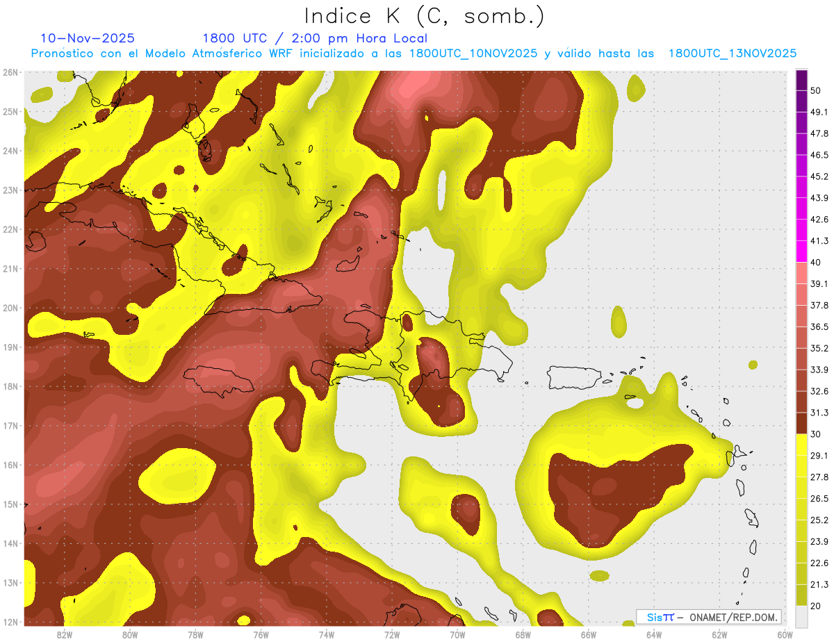The width and height of the screenshot is (834, 644).
Task: Click the colorbar value "25.2"
Action: 819,520
